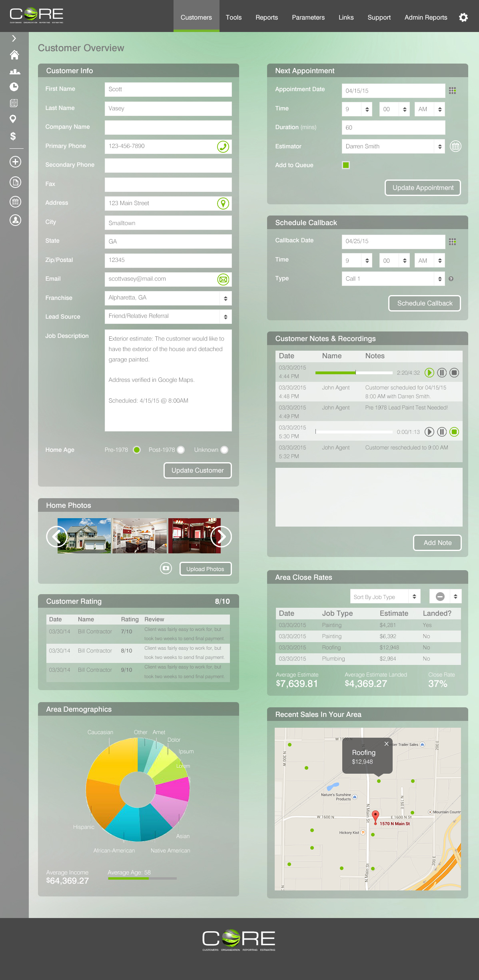
Task: Click the phone call icon in Primary Phone
Action: click(x=223, y=146)
